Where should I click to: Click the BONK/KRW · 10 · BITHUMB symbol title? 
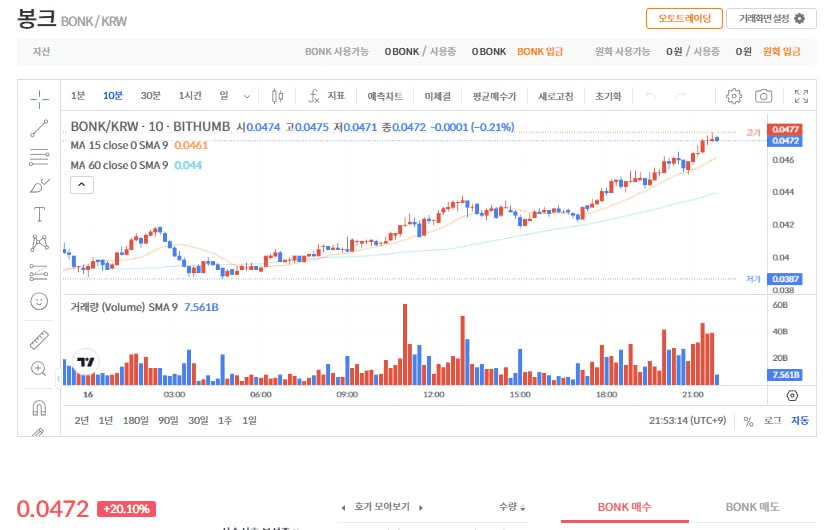coord(150,127)
